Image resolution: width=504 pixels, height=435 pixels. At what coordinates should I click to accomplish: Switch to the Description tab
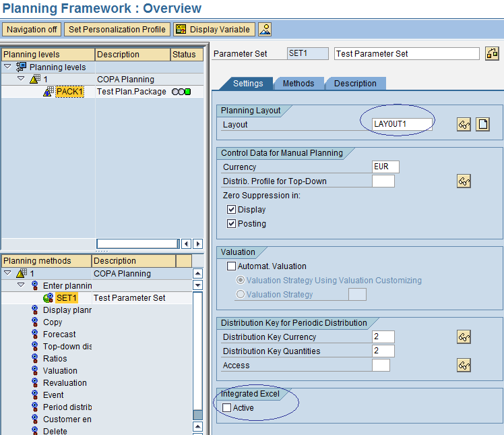[x=355, y=84]
